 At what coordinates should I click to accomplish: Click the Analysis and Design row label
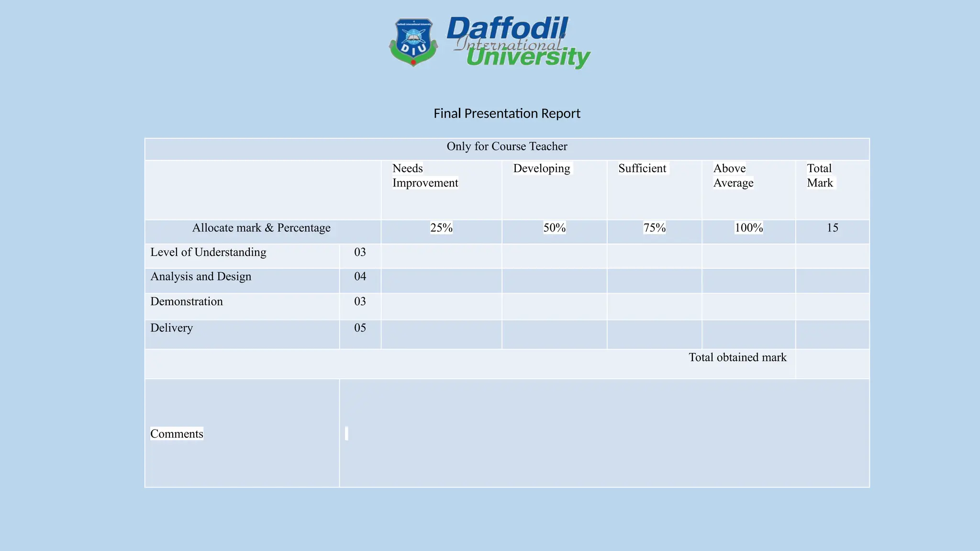200,276
